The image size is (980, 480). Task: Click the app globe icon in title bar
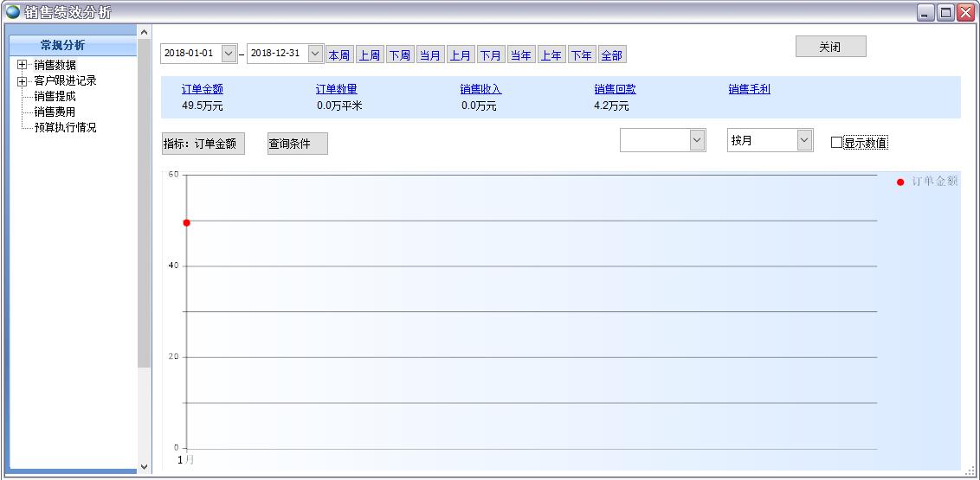13,12
